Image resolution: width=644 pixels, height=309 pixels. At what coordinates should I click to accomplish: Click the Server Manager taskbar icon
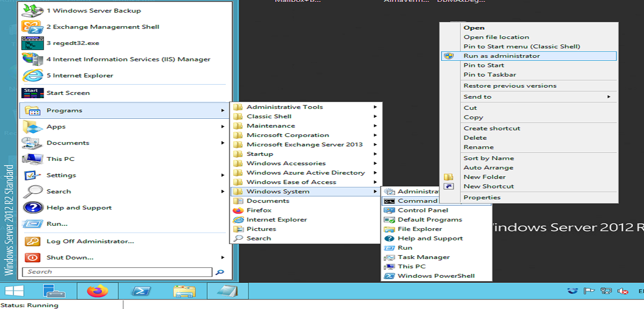[54, 291]
